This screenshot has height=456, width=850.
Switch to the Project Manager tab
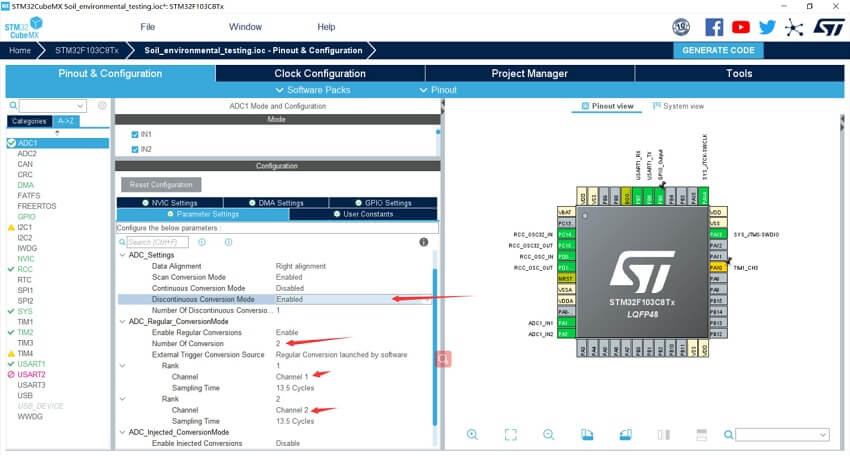click(x=530, y=73)
